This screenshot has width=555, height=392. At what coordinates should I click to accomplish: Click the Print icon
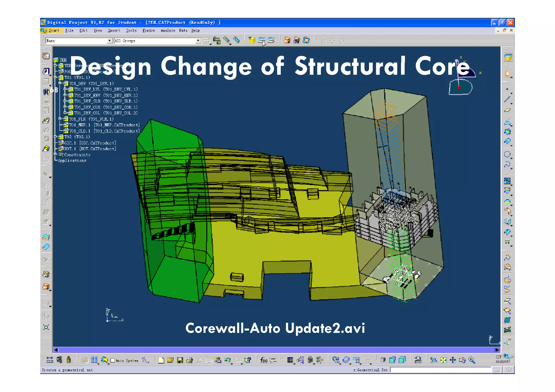190,360
